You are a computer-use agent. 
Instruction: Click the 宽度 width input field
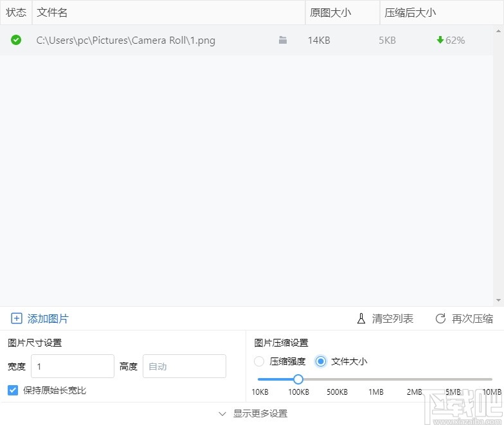pos(73,366)
